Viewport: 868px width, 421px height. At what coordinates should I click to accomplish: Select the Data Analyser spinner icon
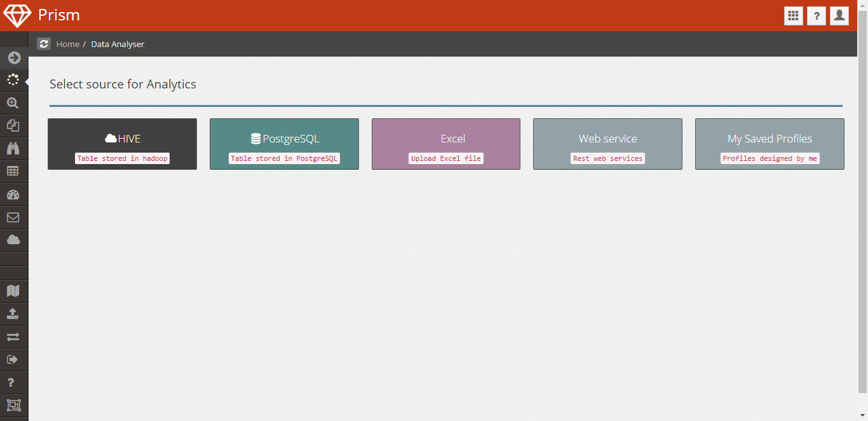click(14, 80)
